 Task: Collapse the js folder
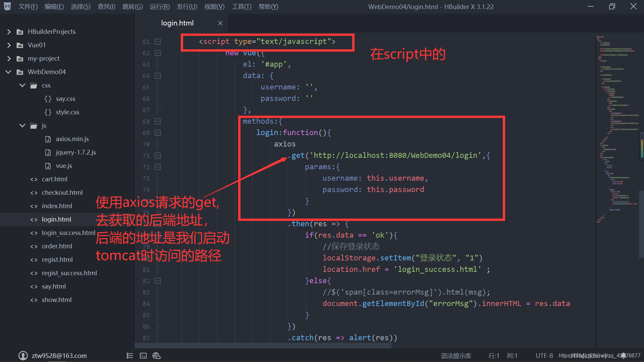click(x=22, y=125)
